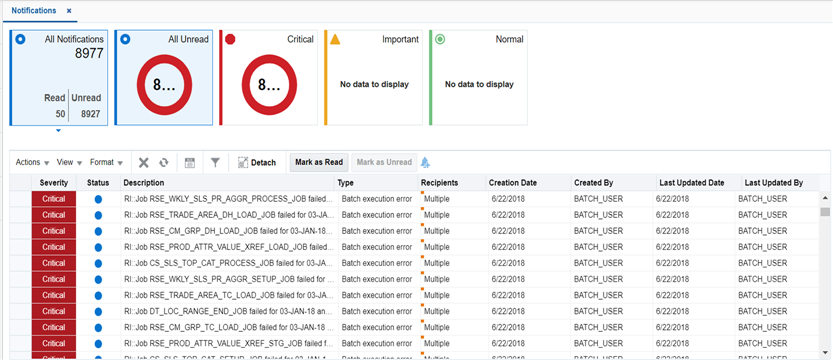Click the vertical scrollbar thumb of table
This screenshot has width=833, height=360.
825,212
